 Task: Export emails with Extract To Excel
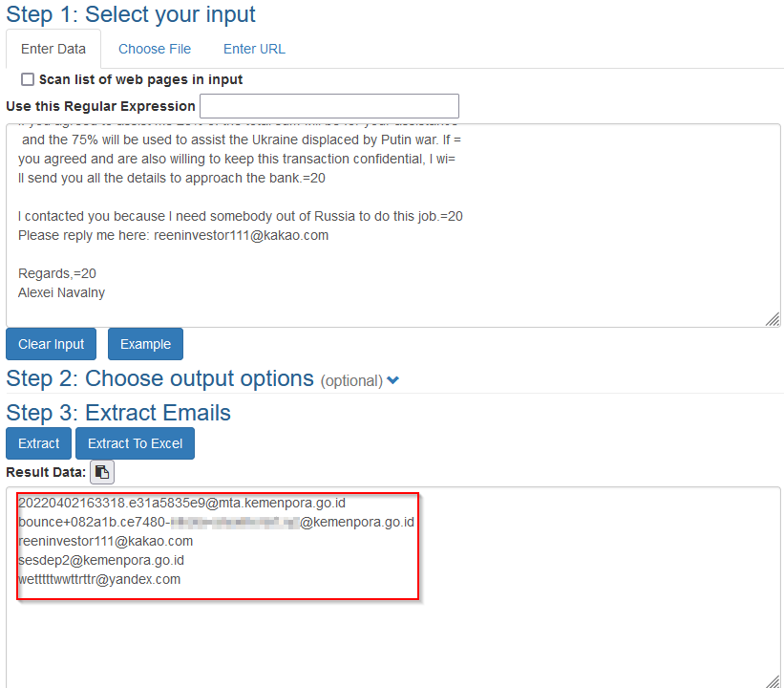135,443
